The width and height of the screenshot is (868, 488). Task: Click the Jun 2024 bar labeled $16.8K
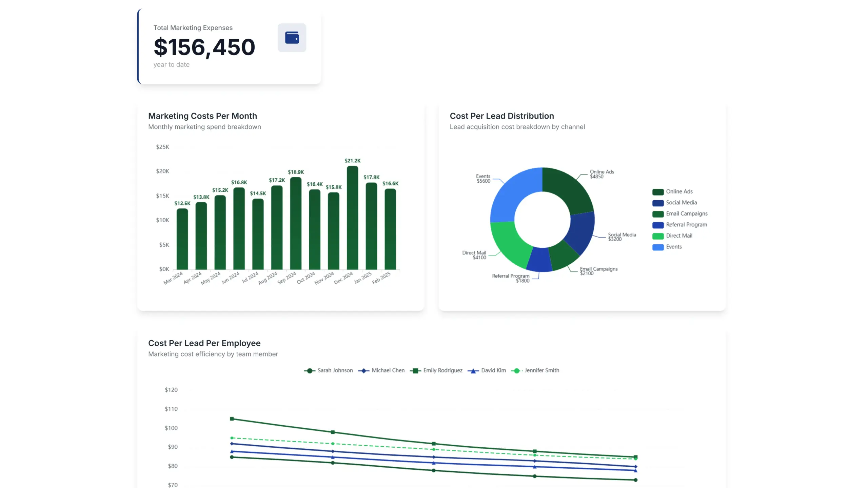click(x=239, y=229)
